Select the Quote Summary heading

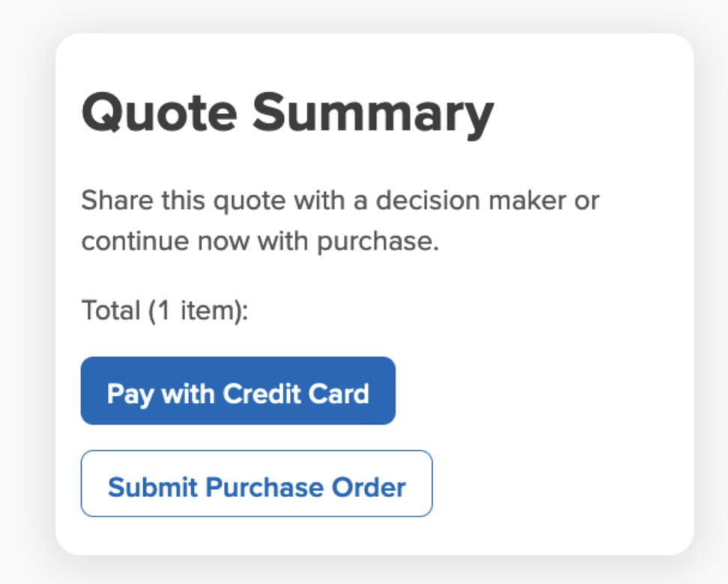(288, 114)
